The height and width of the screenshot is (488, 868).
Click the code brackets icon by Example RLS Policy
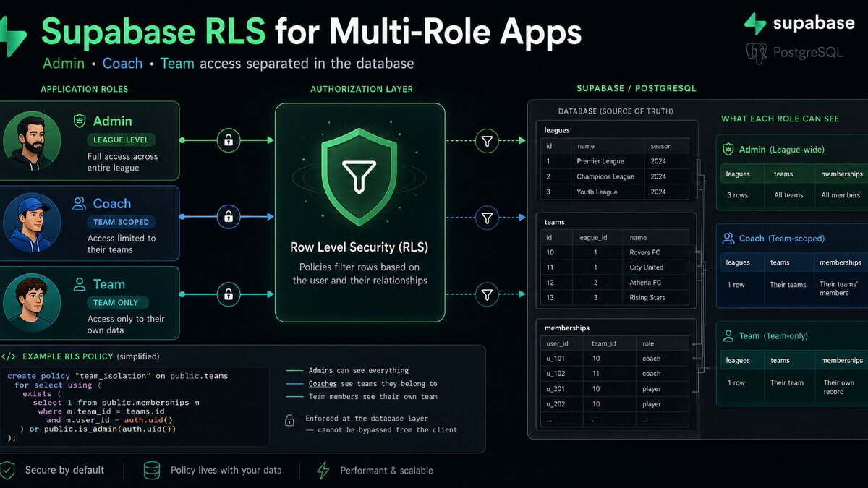click(x=9, y=356)
